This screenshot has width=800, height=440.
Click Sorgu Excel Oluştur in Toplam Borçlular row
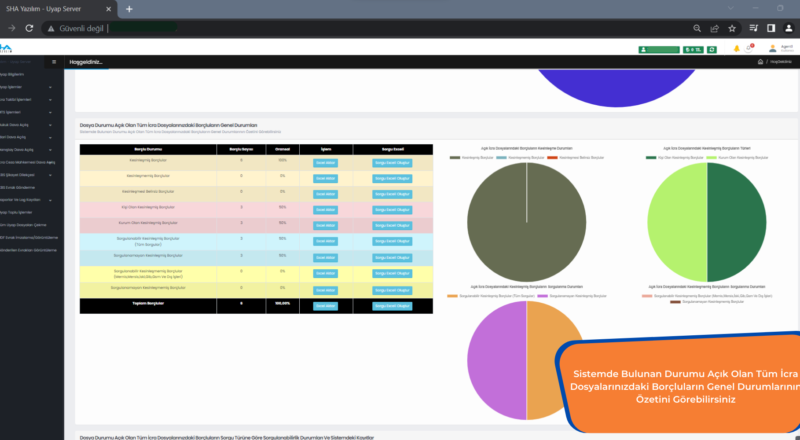click(391, 302)
